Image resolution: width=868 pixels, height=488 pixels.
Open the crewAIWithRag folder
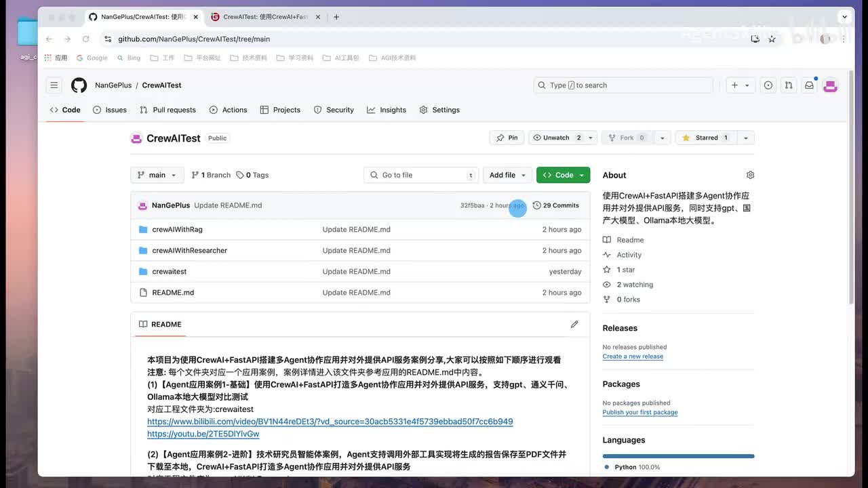point(177,230)
